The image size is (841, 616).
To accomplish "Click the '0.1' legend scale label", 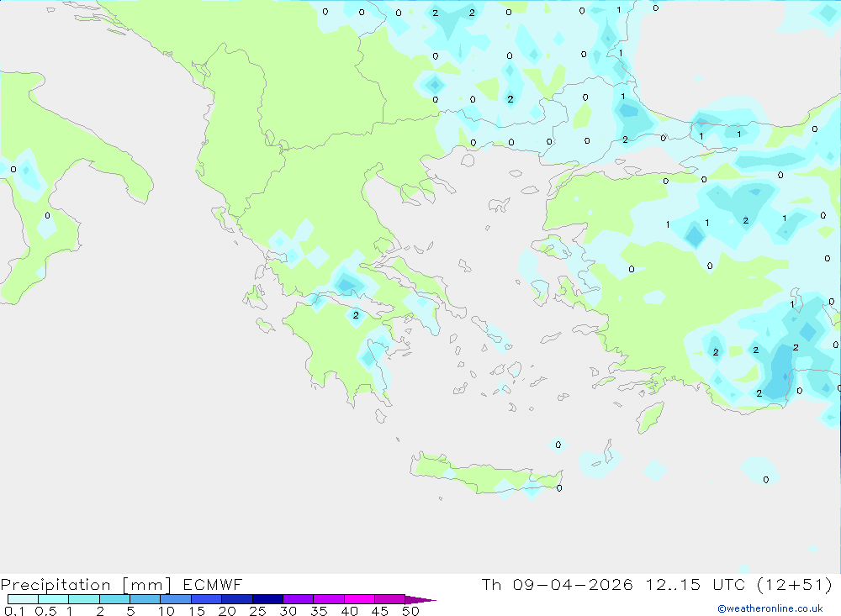I will click(x=14, y=611).
